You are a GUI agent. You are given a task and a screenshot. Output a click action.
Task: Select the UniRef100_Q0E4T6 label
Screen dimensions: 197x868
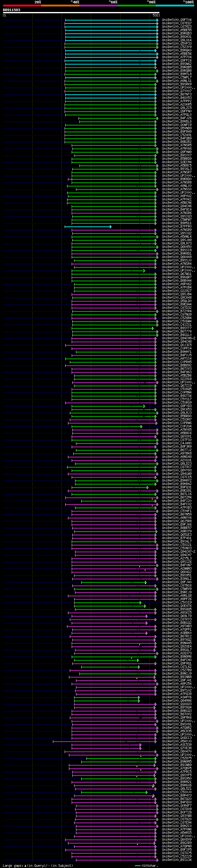[x=176, y=606]
